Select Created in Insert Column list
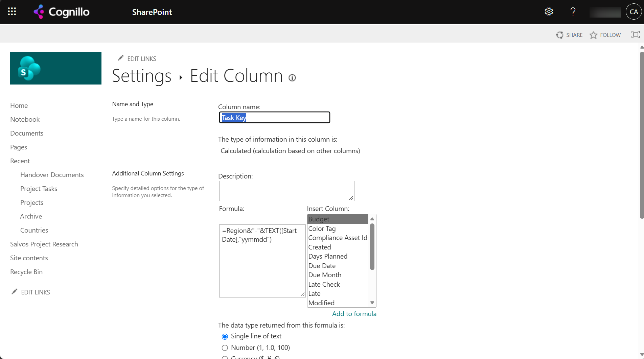The height and width of the screenshot is (359, 644). [338, 247]
